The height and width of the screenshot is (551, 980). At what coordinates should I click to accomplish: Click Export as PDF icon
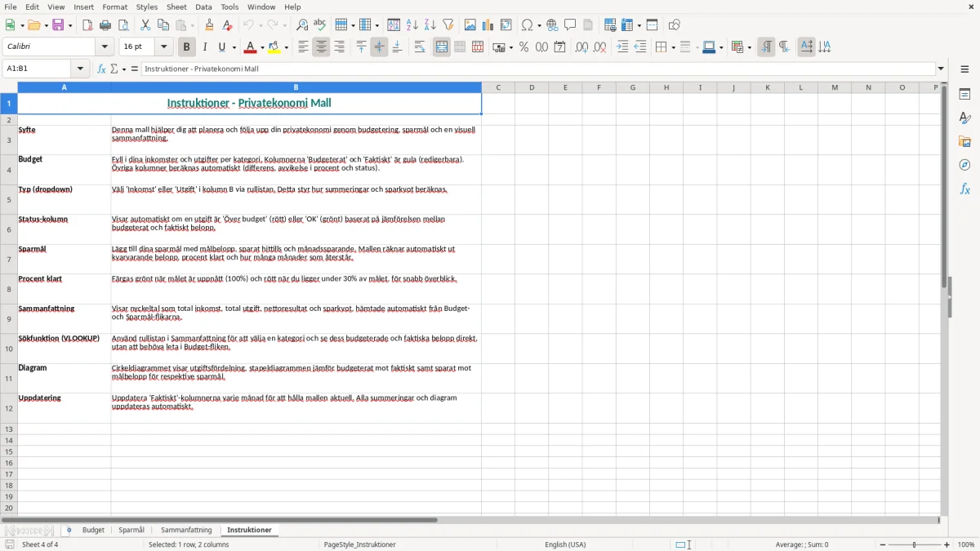point(87,25)
